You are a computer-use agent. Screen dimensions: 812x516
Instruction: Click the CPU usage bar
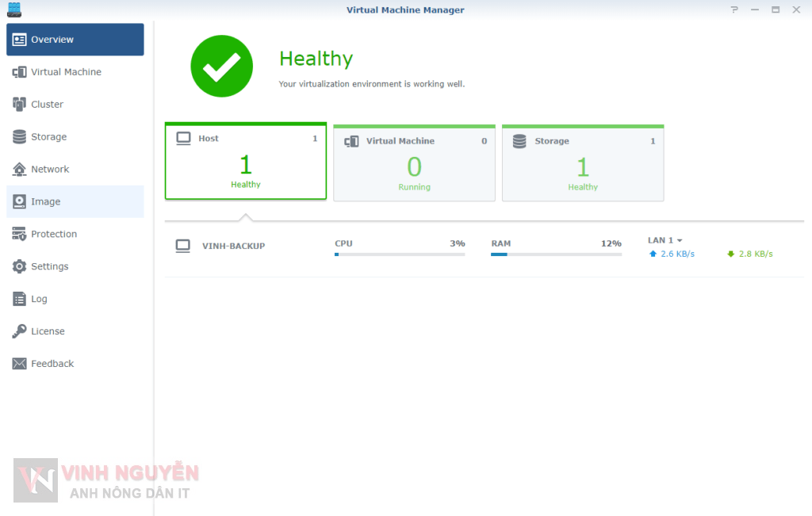pos(400,254)
